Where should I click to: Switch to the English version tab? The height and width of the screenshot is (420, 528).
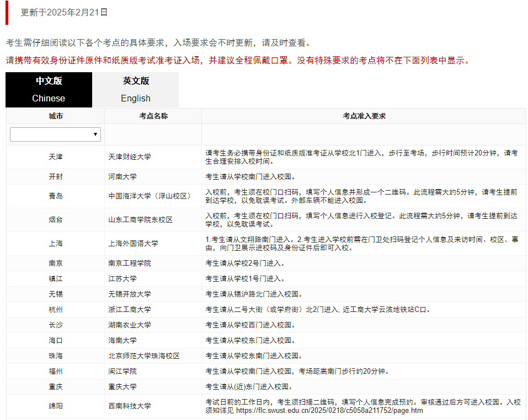[136, 90]
